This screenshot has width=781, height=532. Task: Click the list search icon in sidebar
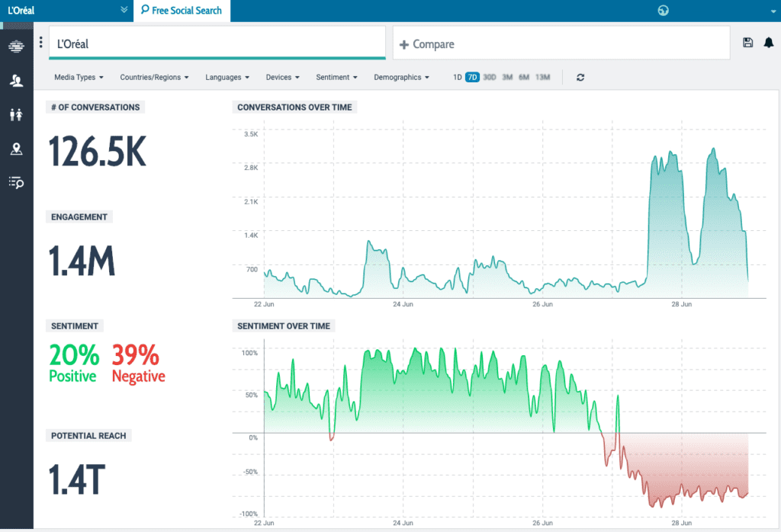point(16,182)
